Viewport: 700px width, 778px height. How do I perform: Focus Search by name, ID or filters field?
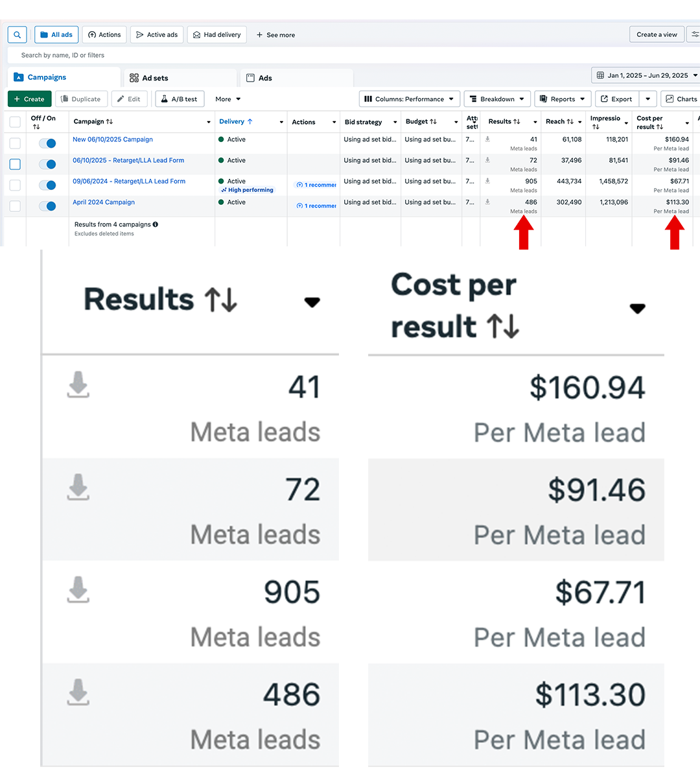[x=353, y=55]
